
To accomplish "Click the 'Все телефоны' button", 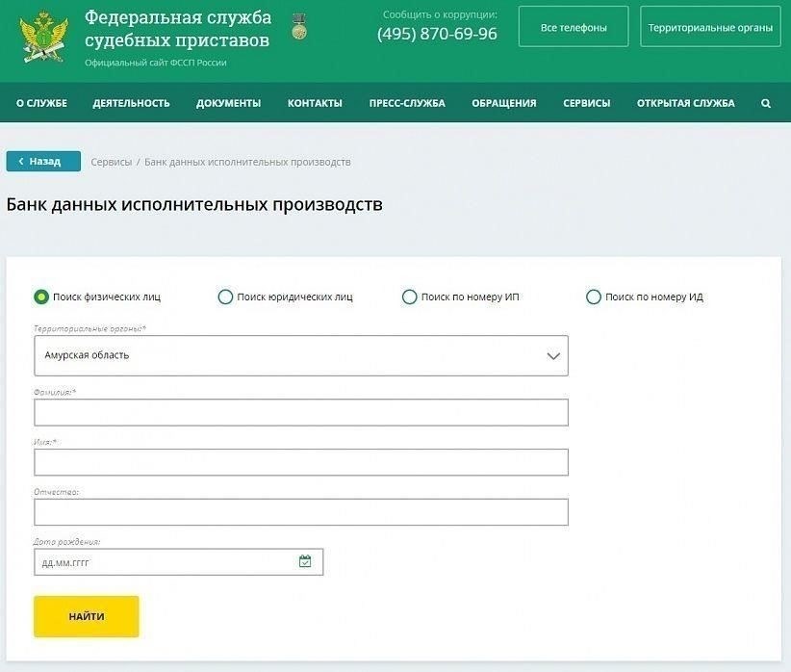I will tap(574, 27).
